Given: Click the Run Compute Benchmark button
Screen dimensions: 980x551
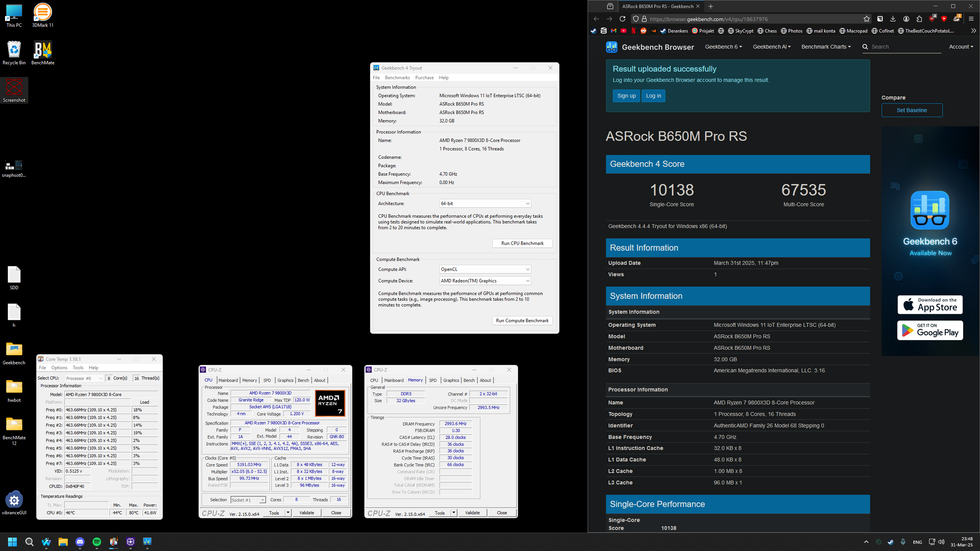Looking at the screenshot, I should tap(522, 321).
